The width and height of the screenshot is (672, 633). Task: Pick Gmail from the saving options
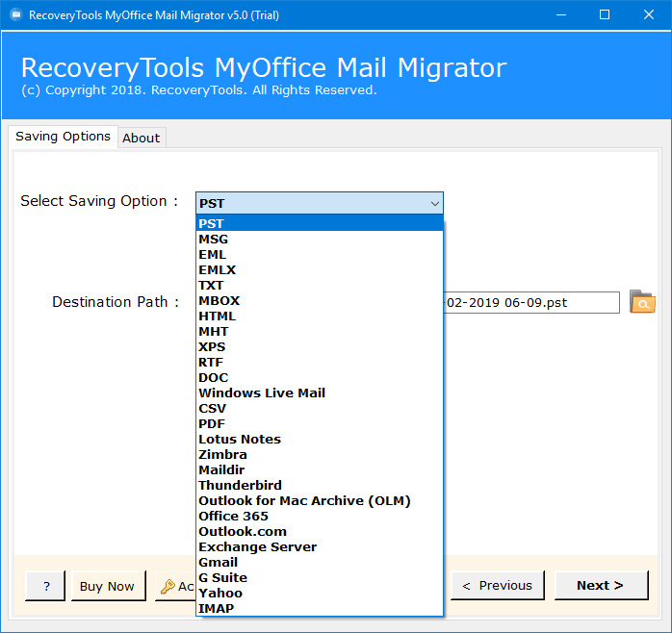point(320,563)
